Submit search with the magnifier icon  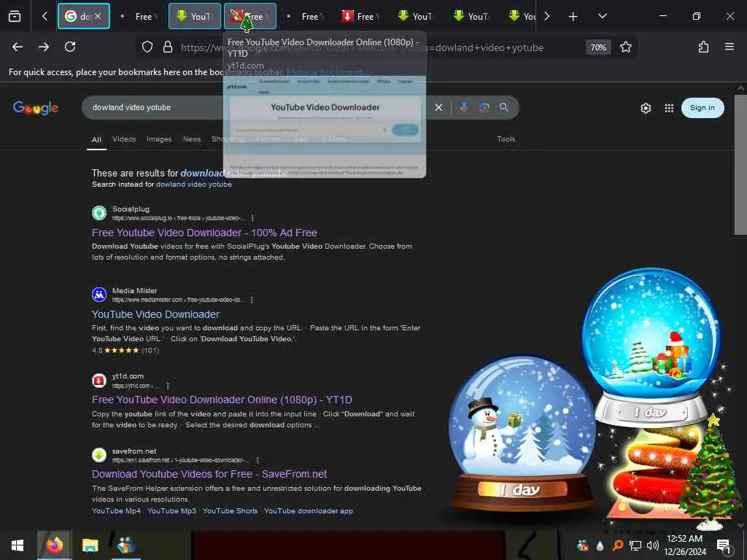(504, 108)
